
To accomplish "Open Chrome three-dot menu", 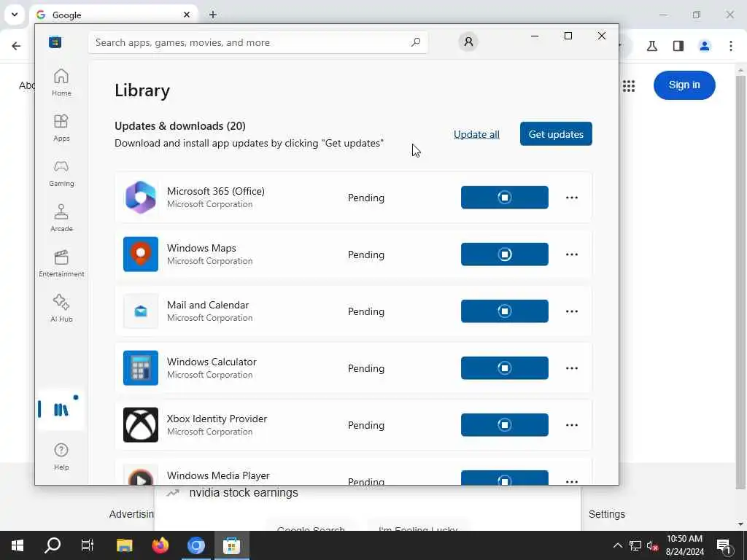I will [731, 46].
